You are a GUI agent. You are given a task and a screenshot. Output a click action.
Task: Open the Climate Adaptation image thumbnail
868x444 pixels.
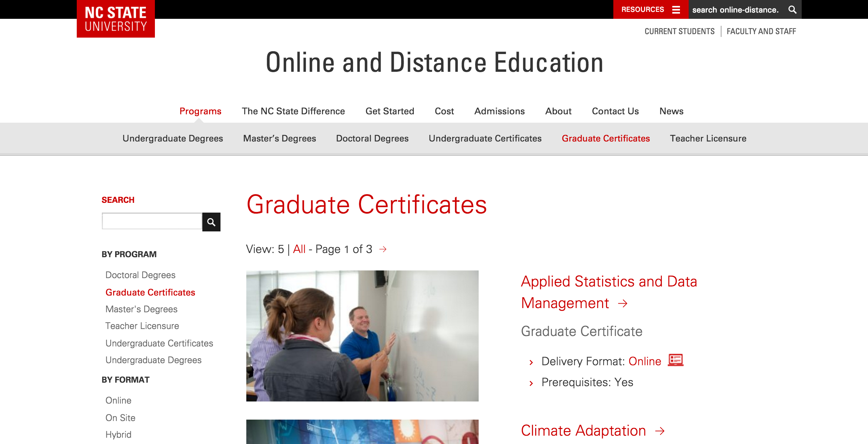point(362,432)
